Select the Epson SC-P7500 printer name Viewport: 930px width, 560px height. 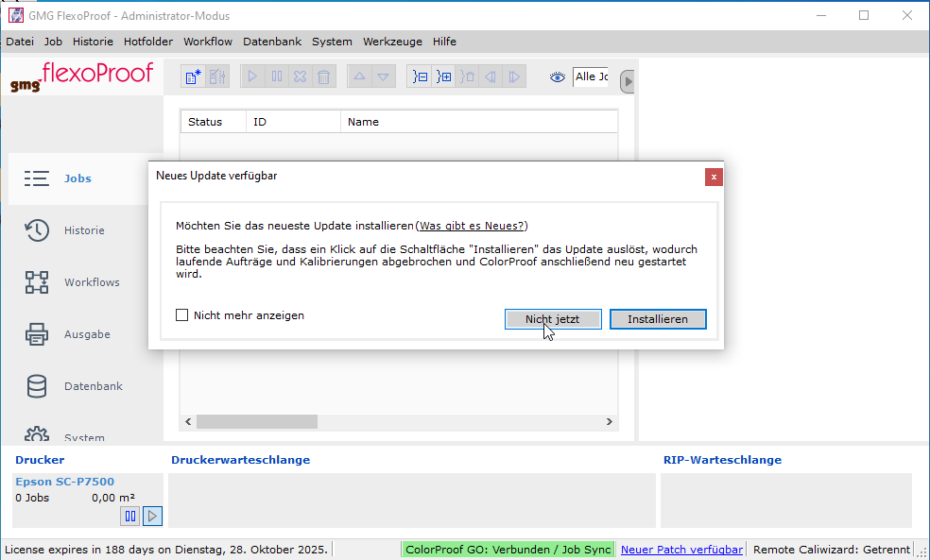64,482
